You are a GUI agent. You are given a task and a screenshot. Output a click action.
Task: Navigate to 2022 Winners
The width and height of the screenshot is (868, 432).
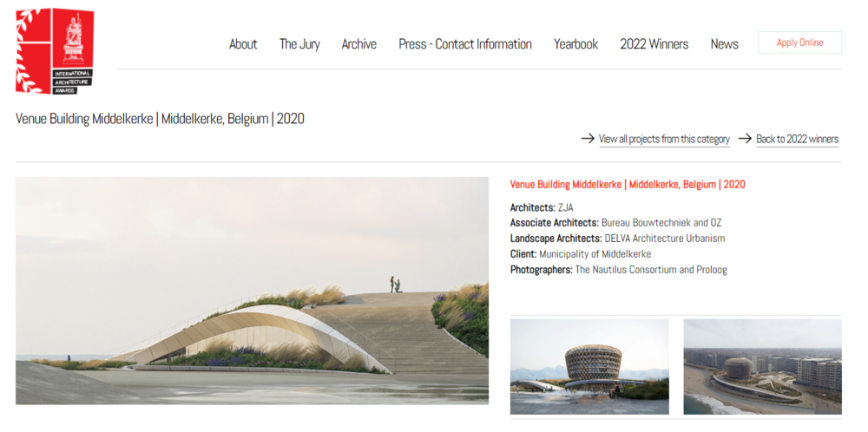[x=654, y=44]
